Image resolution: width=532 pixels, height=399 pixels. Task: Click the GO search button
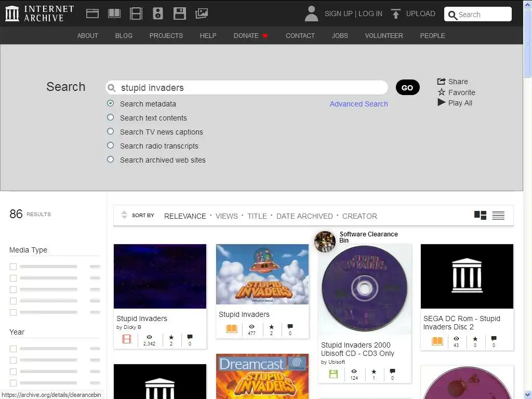[407, 87]
